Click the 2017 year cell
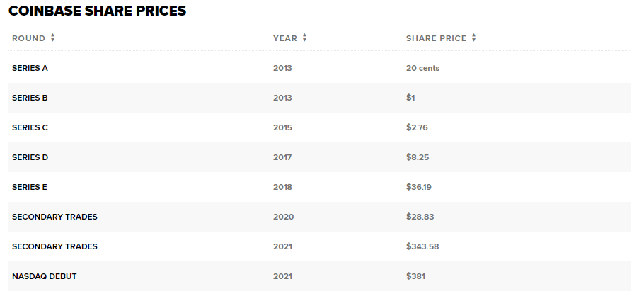This screenshot has width=644, height=301. [282, 157]
